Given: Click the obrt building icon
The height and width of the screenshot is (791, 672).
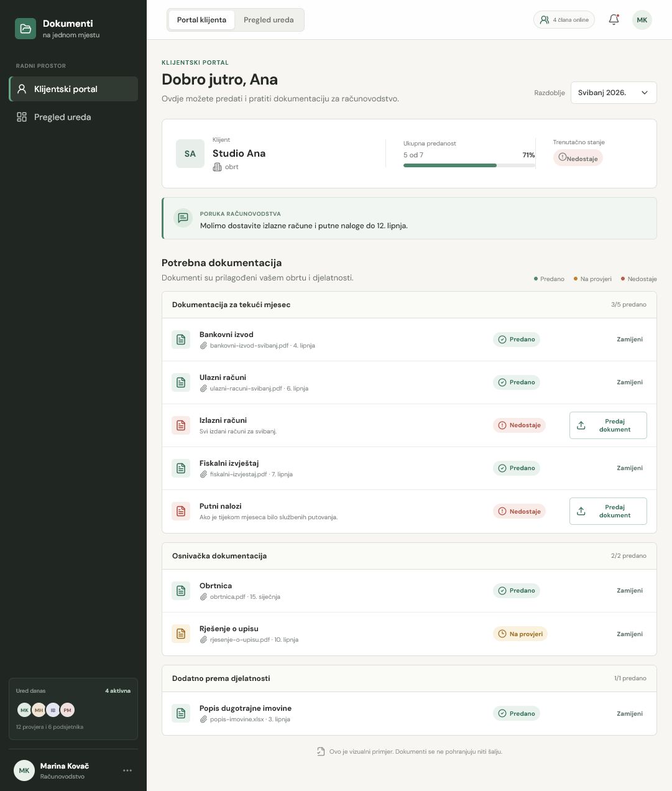Looking at the screenshot, I should click(217, 167).
